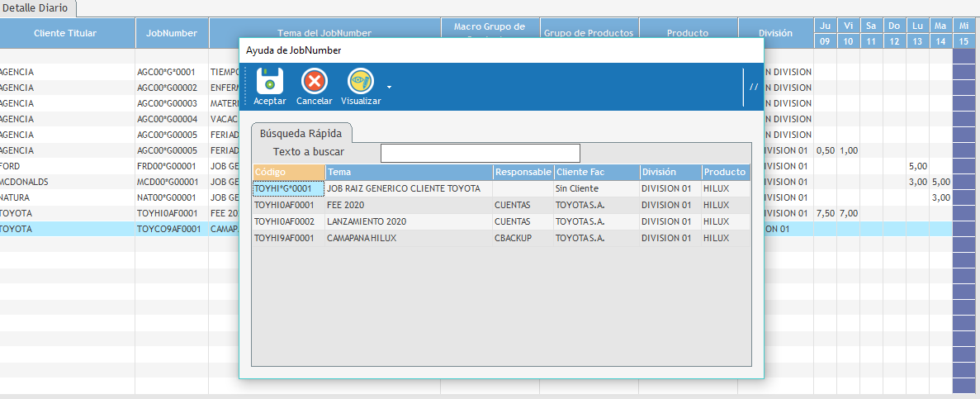This screenshot has height=399, width=980.
Task: Expand the Visualizar dropdown arrow
Action: (389, 86)
